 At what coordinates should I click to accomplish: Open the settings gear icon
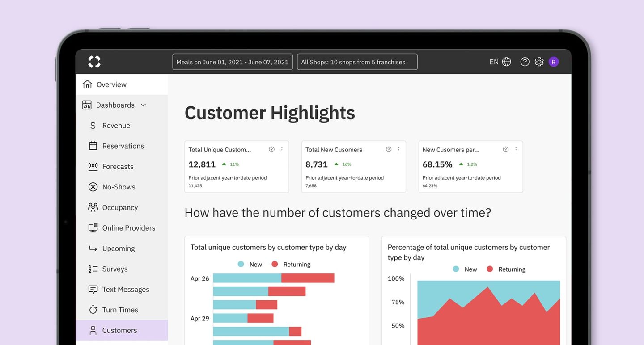pos(539,62)
